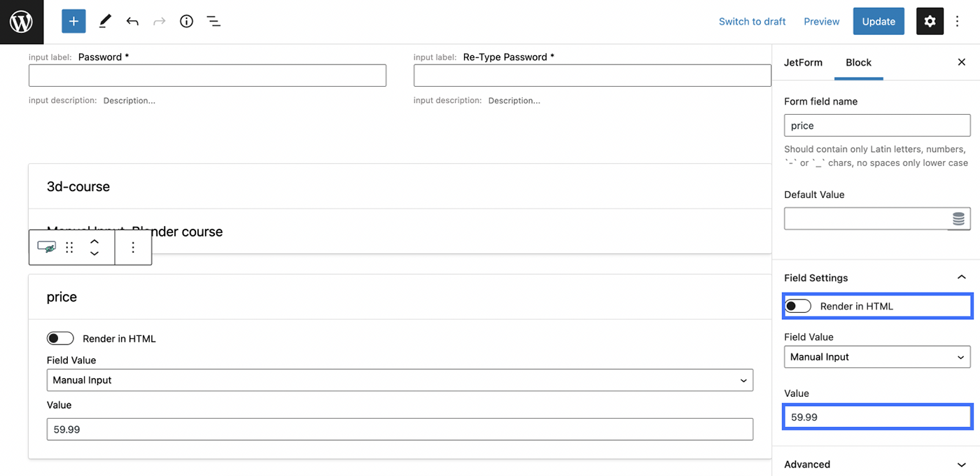
Task: Click the Switch to draft link
Action: (752, 21)
